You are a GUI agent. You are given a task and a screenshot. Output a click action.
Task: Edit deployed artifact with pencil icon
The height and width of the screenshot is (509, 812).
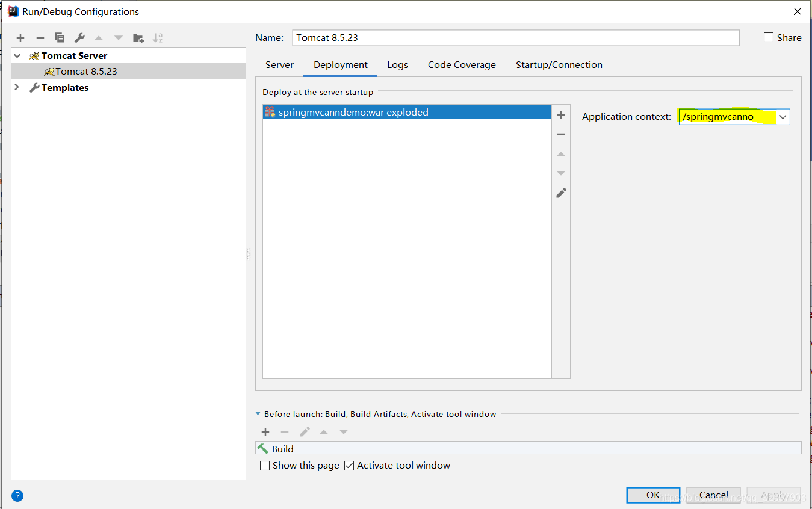coord(561,193)
